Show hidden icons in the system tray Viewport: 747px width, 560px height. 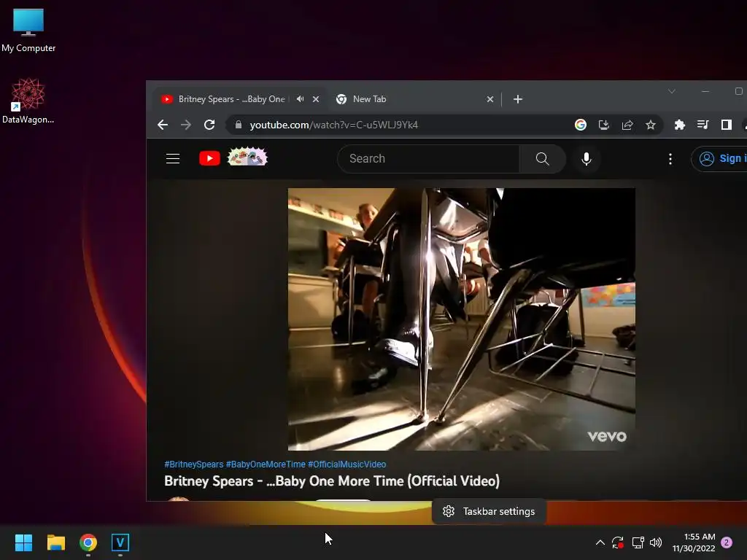[x=600, y=542]
